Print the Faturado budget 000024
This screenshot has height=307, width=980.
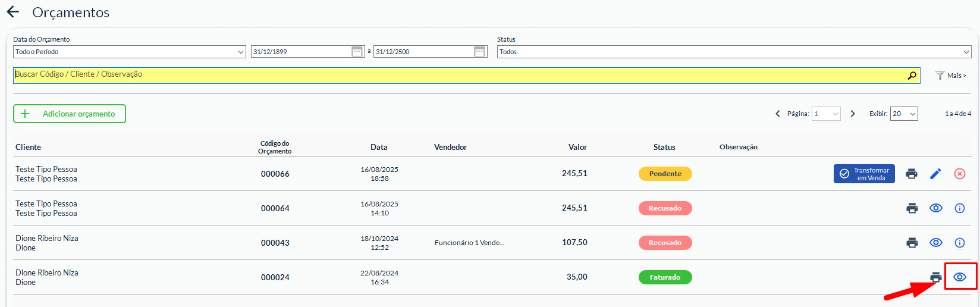pos(936,277)
